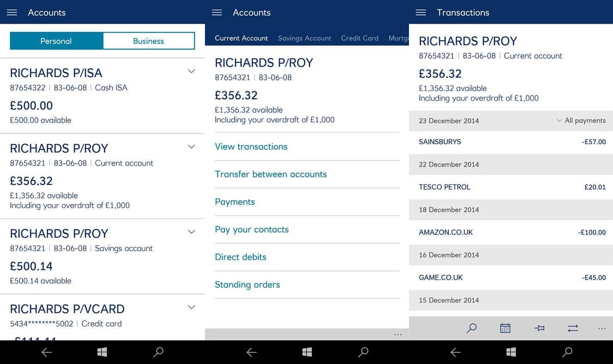The height and width of the screenshot is (364, 613).
Task: Click the -£45.00 amount
Action: point(594,278)
